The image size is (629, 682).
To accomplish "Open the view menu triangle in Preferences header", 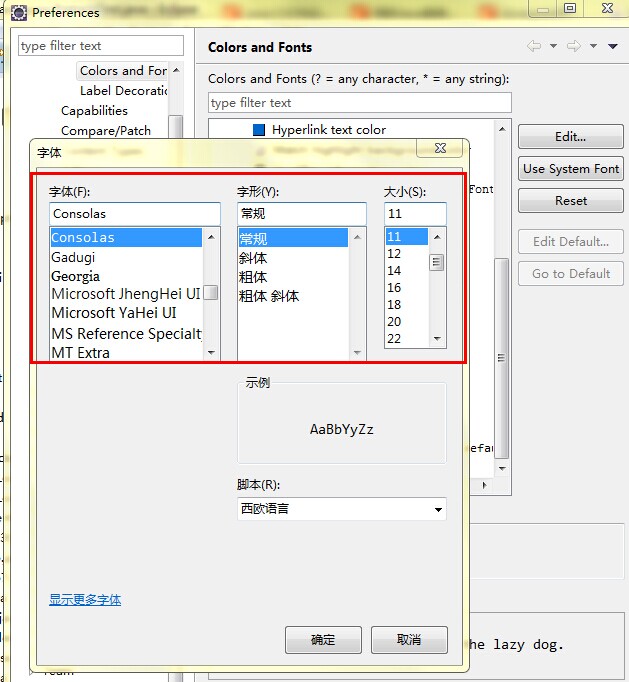I will [x=611, y=47].
